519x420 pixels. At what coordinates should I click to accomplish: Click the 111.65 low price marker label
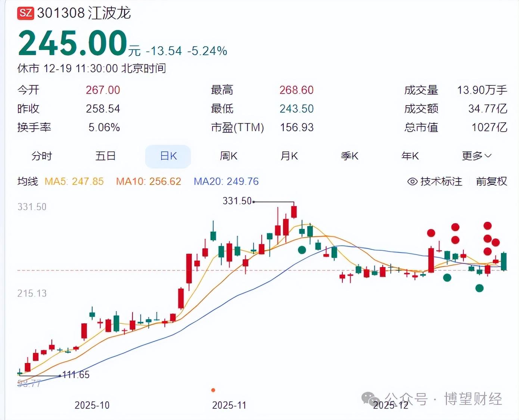click(x=76, y=375)
